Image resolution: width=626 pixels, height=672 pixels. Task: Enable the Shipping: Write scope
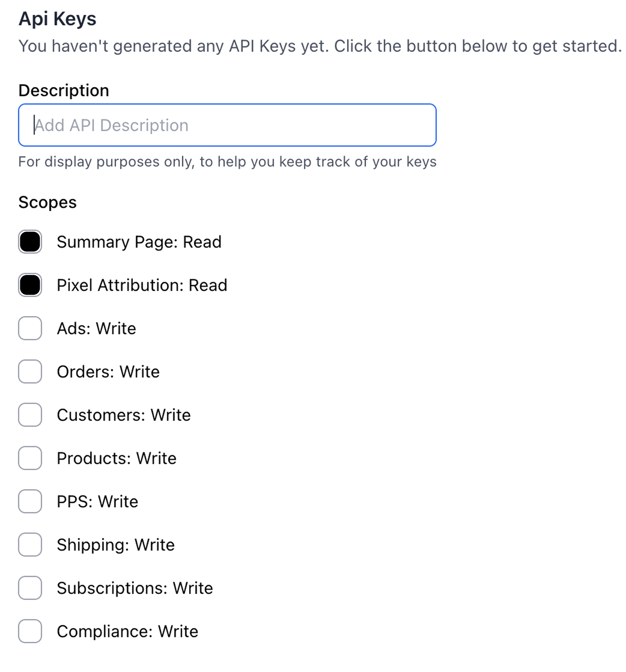pyautogui.click(x=30, y=545)
